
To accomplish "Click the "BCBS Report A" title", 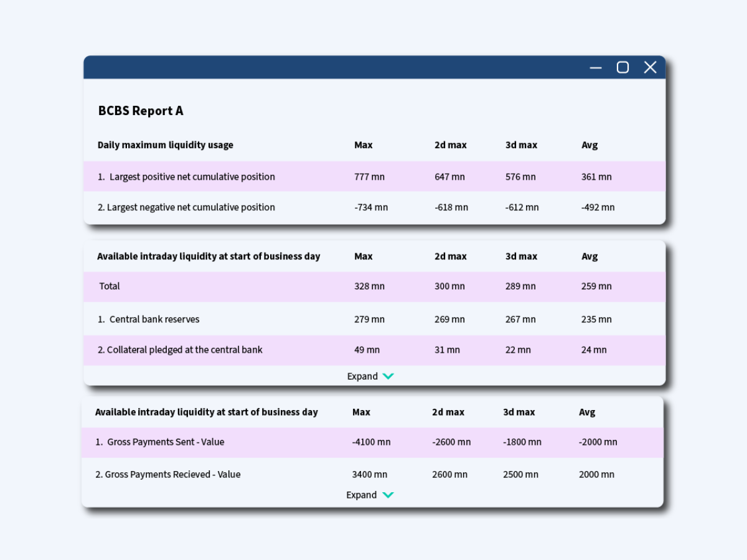I will 141,111.
